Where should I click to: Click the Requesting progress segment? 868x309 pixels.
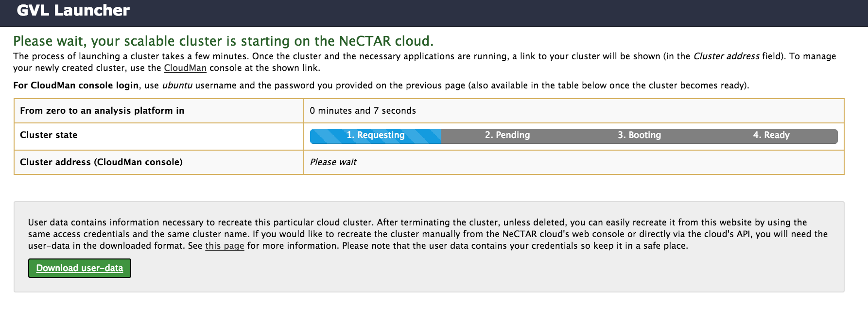click(376, 136)
